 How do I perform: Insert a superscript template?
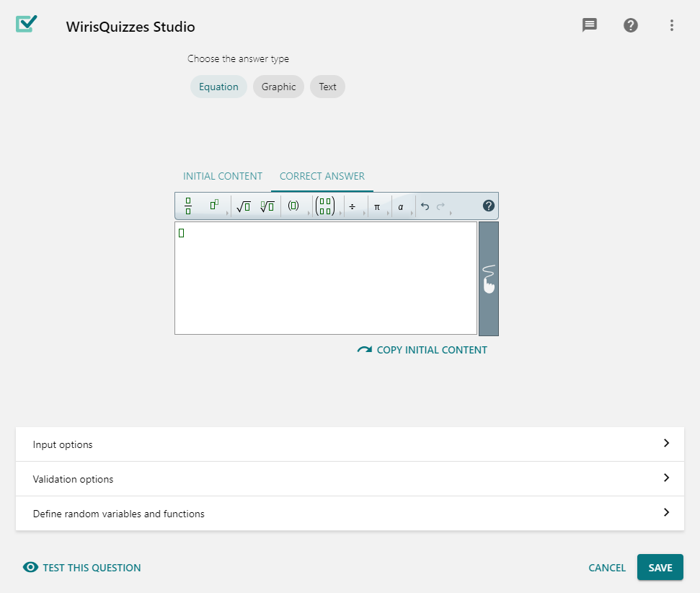click(x=214, y=205)
